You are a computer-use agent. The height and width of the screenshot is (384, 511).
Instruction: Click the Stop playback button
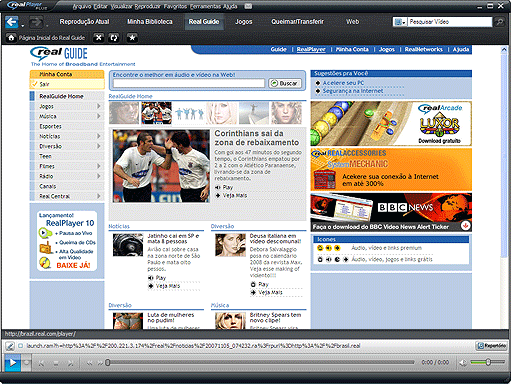coord(56,363)
